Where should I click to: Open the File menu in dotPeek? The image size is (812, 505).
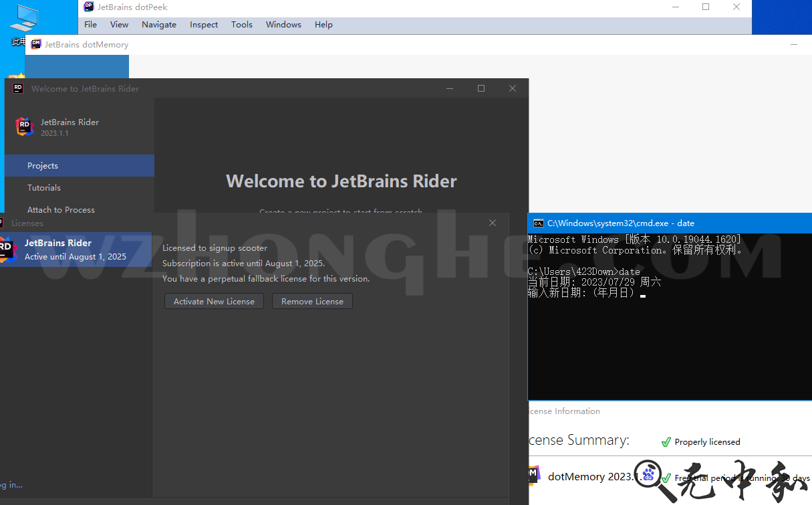tap(90, 25)
